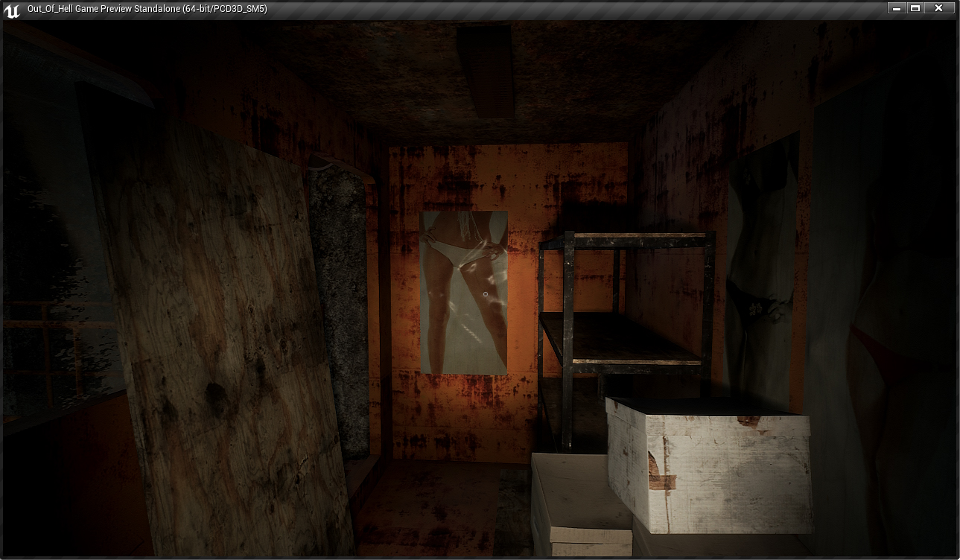Minimize the game preview window
This screenshot has height=560, width=960.
pos(896,8)
